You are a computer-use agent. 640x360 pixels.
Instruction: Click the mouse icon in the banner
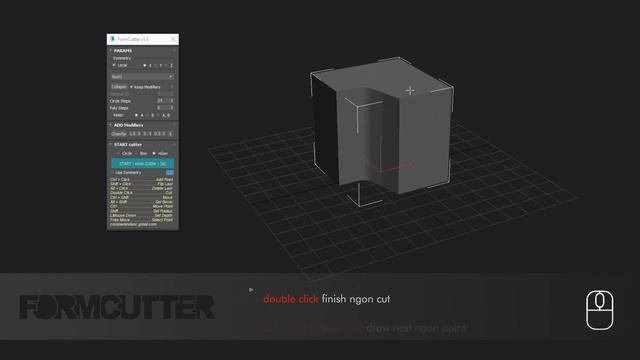tap(600, 310)
